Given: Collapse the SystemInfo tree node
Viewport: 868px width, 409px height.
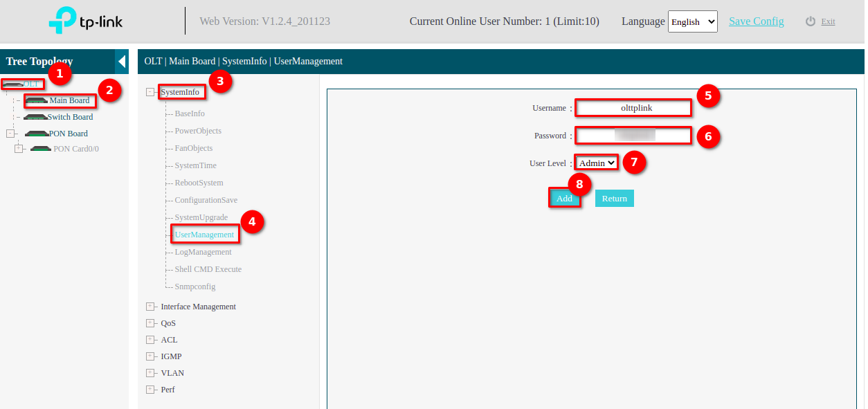Looking at the screenshot, I should (150, 92).
